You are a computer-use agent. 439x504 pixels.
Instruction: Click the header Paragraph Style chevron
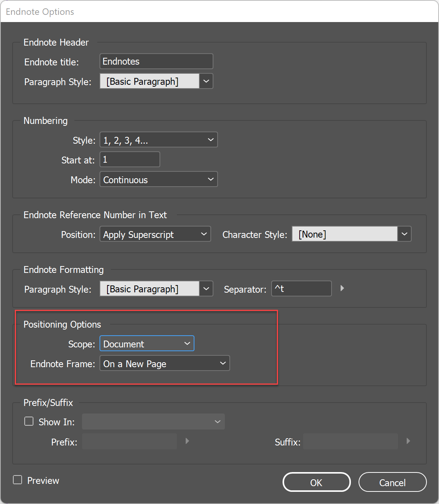(206, 81)
